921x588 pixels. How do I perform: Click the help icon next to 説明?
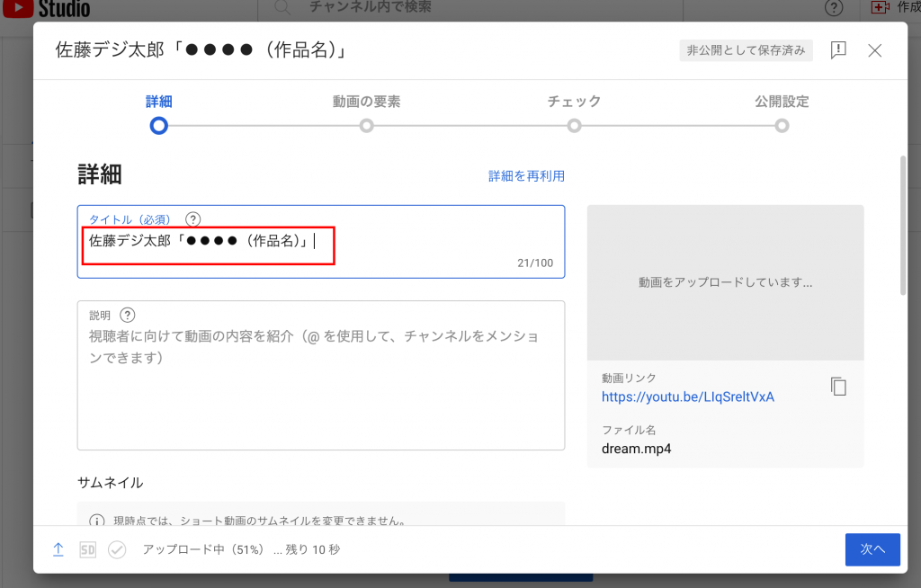[128, 315]
